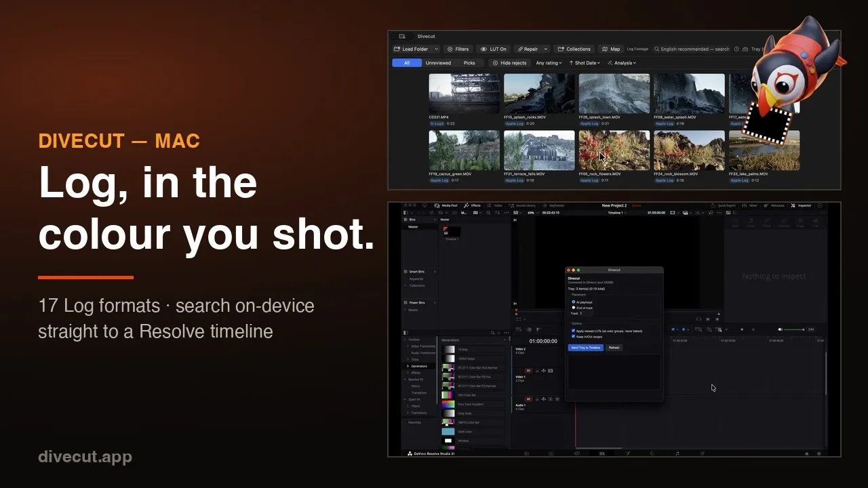
Task: Click the Refresh button in Divecut dialog
Action: pos(614,348)
